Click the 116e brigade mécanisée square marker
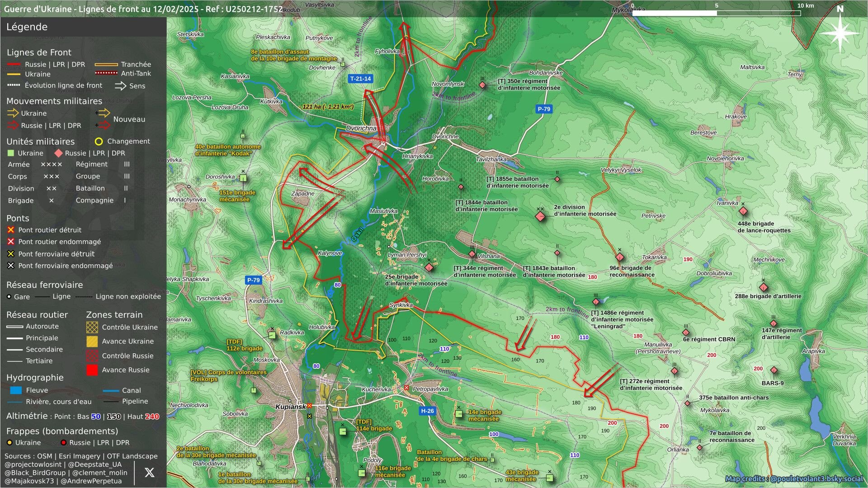 tap(362, 473)
